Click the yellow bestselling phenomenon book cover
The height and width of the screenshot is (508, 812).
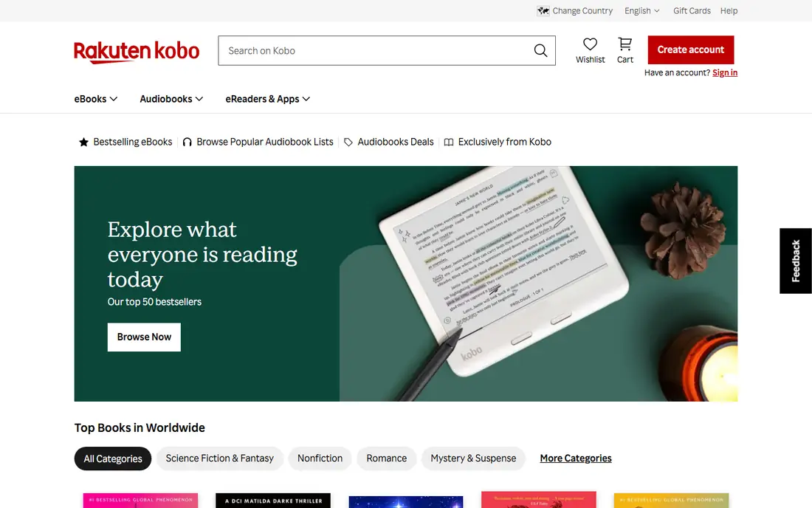[671, 500]
